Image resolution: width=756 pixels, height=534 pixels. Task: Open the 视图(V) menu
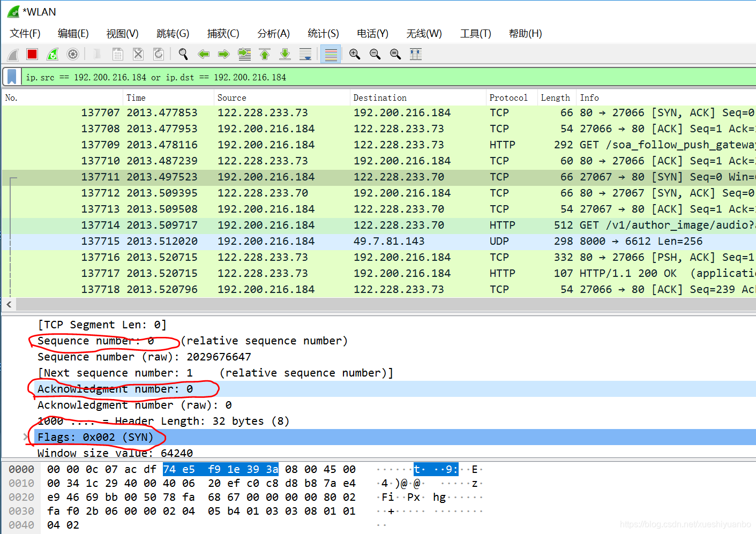(123, 34)
